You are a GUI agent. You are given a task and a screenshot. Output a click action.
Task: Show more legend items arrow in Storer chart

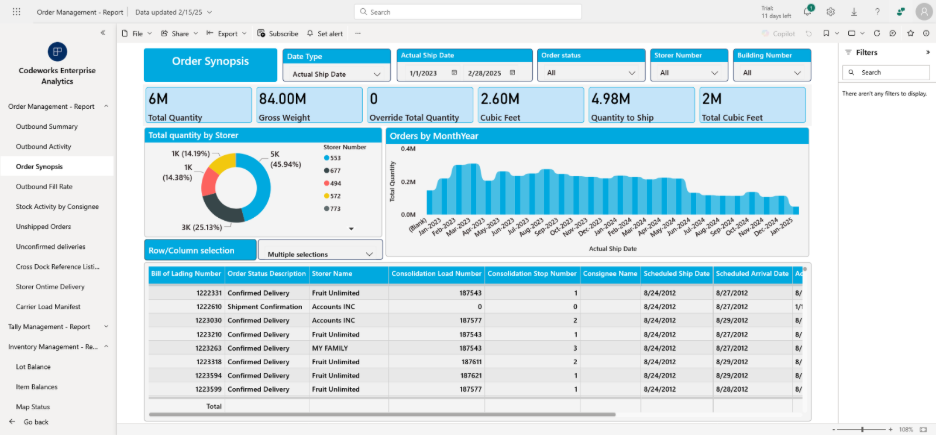351,229
